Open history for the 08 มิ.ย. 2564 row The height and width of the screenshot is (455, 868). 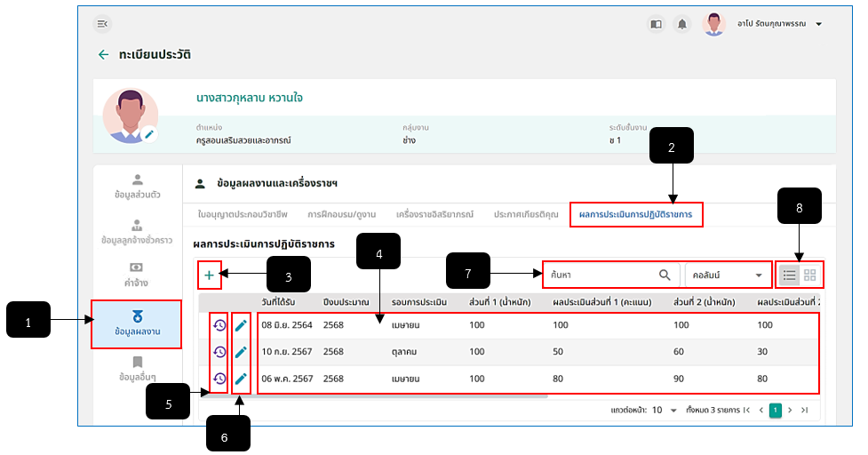pos(219,325)
